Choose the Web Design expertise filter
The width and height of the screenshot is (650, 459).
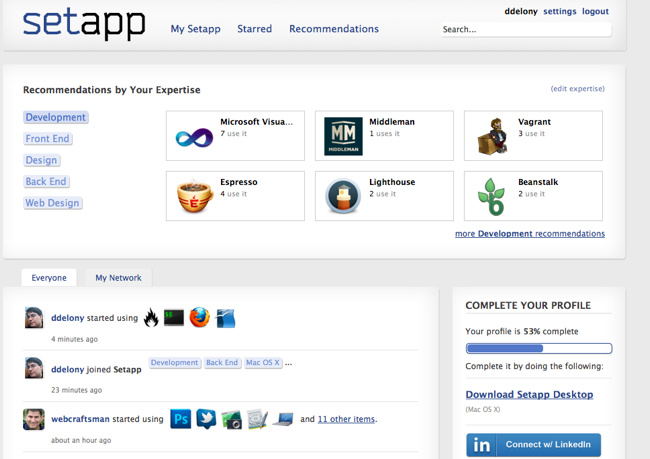coord(52,203)
